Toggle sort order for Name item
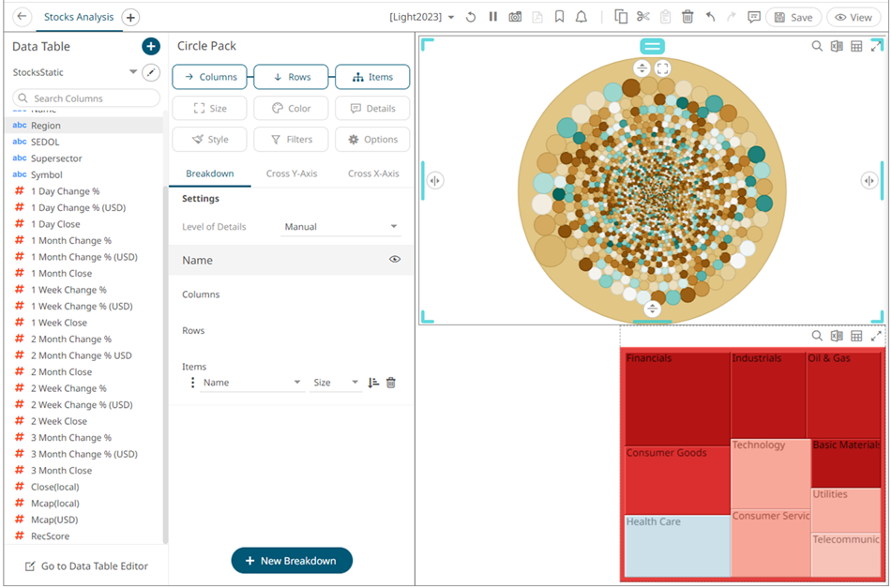Image resolution: width=891 pixels, height=588 pixels. (373, 383)
